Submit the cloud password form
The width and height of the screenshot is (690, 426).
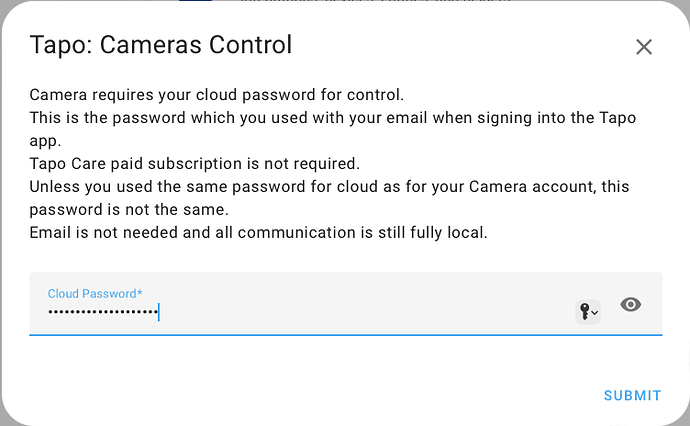[632, 395]
